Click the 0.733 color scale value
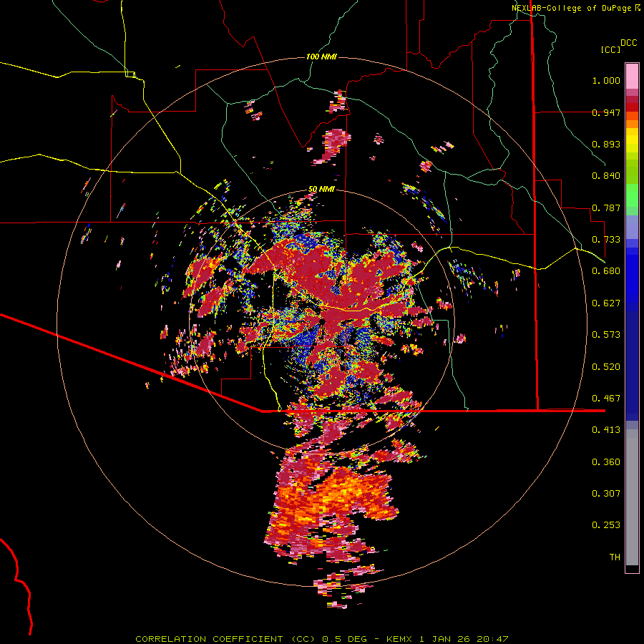644x644 pixels. [606, 240]
